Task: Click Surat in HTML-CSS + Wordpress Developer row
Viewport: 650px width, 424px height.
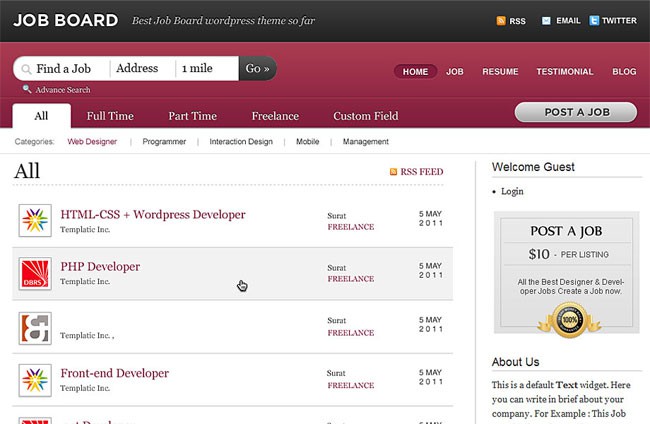Action: (x=337, y=216)
